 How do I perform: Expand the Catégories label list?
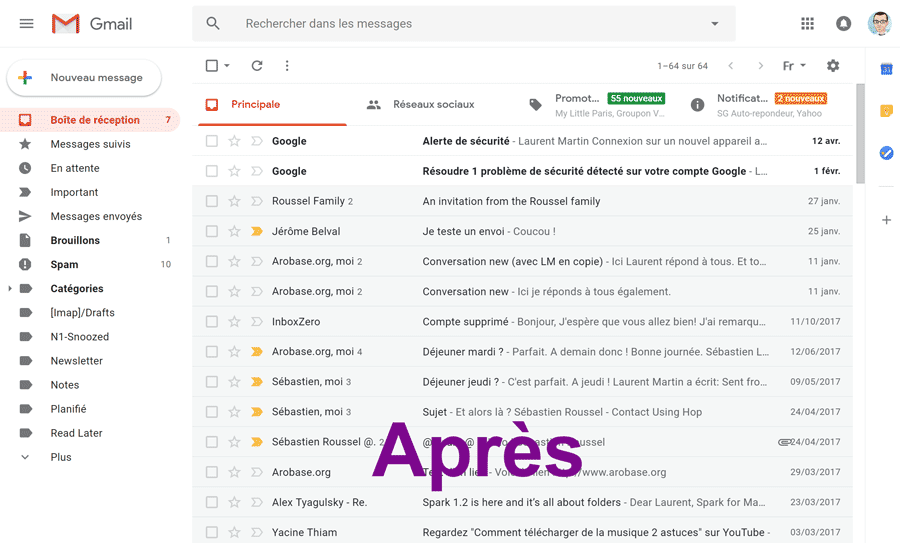point(10,289)
